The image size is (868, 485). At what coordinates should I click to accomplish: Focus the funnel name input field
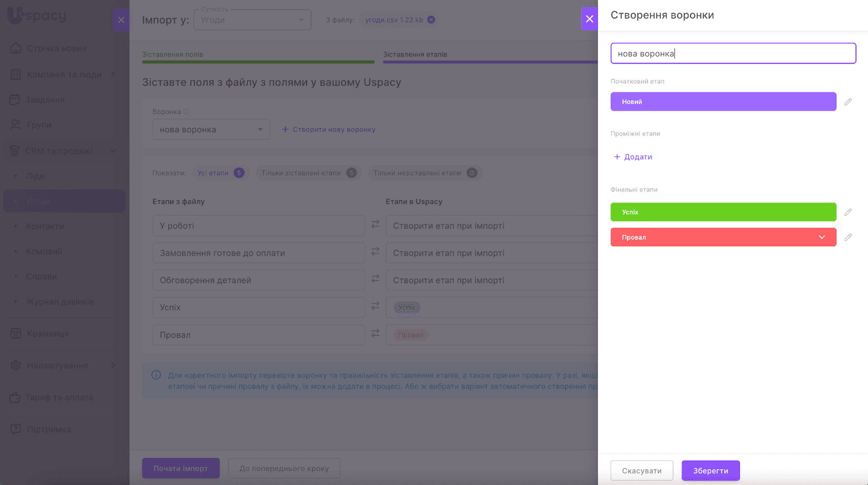(733, 53)
